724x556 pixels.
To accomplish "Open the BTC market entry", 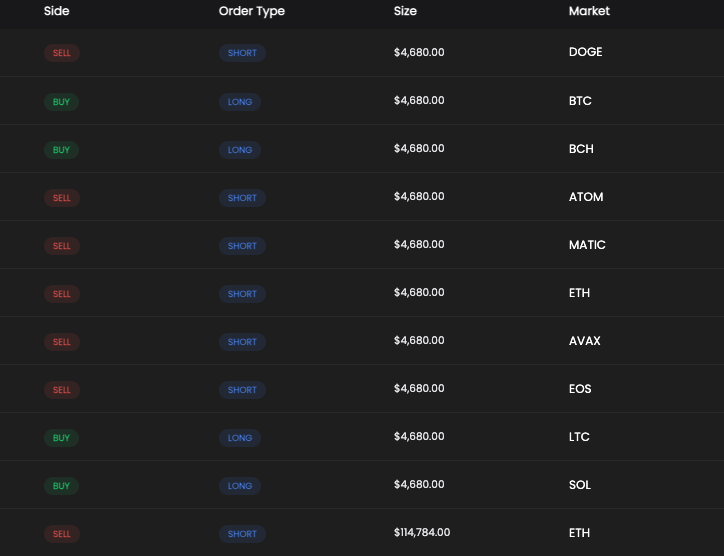I will pos(580,101).
